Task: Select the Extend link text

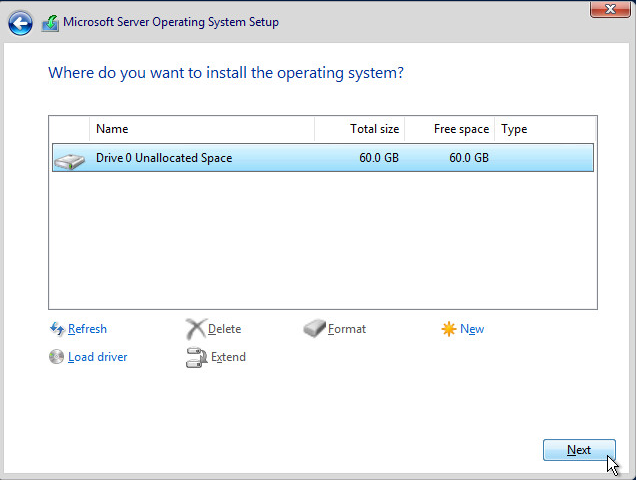Action: click(228, 357)
